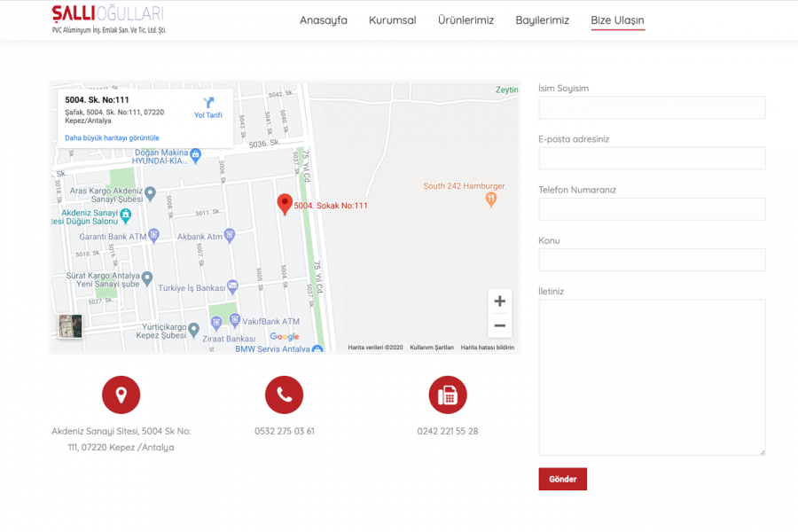Navigate to Bayilerimiz page
Screen dimensions: 798x532
click(x=542, y=20)
